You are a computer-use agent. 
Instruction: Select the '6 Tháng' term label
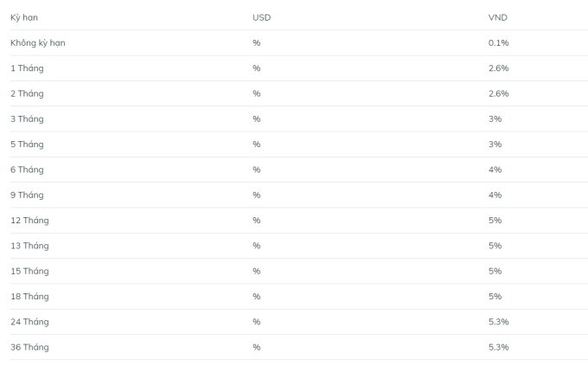(x=27, y=170)
